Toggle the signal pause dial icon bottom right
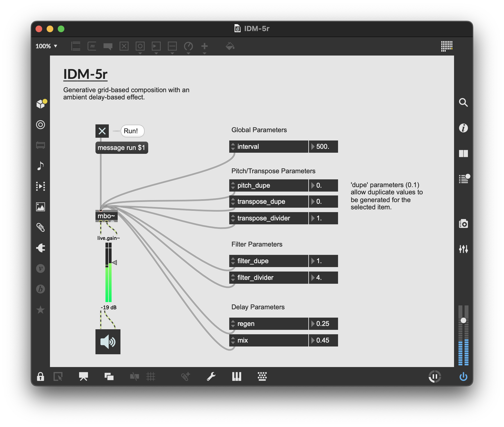This screenshot has height=427, width=504. coord(435,376)
